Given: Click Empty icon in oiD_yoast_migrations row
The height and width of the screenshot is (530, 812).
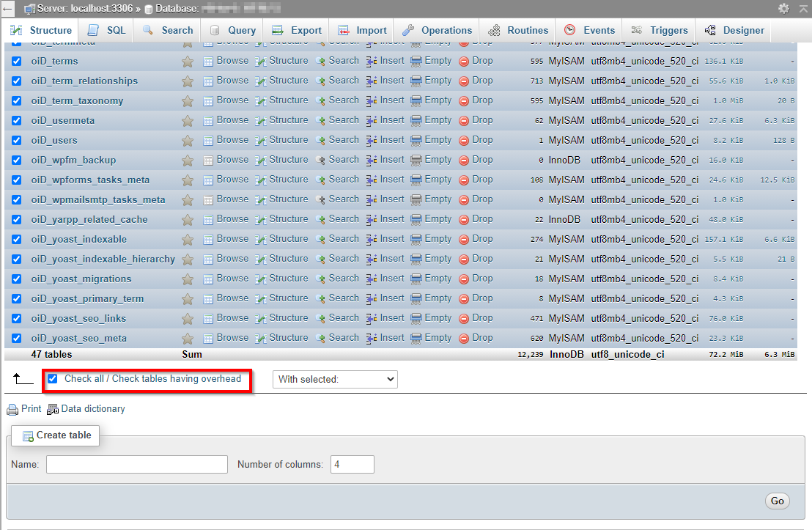Looking at the screenshot, I should (x=416, y=279).
